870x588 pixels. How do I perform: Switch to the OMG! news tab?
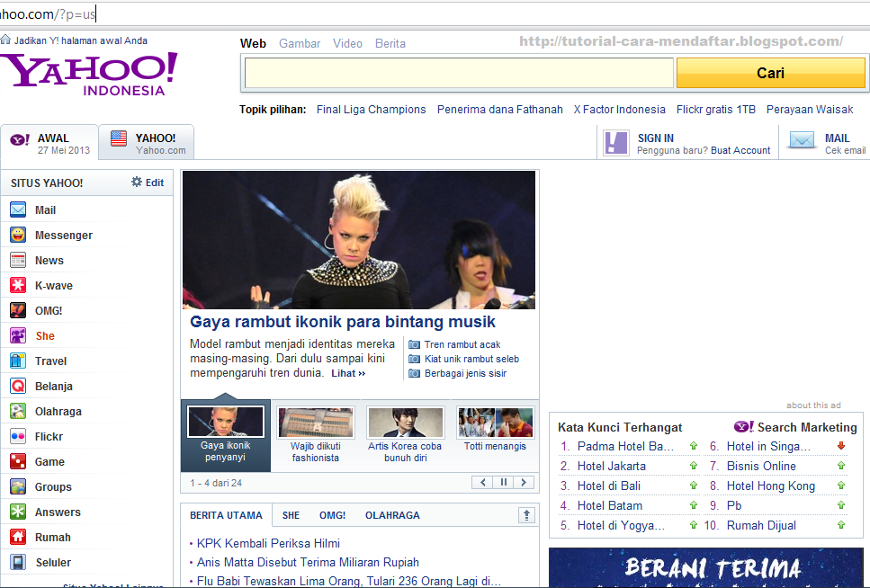(332, 515)
